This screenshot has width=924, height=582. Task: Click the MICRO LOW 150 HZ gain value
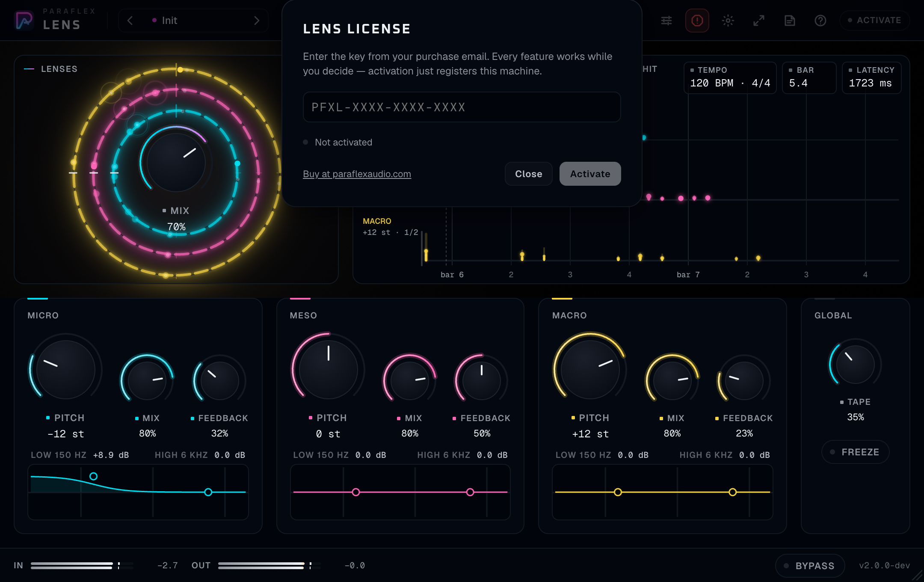click(111, 455)
